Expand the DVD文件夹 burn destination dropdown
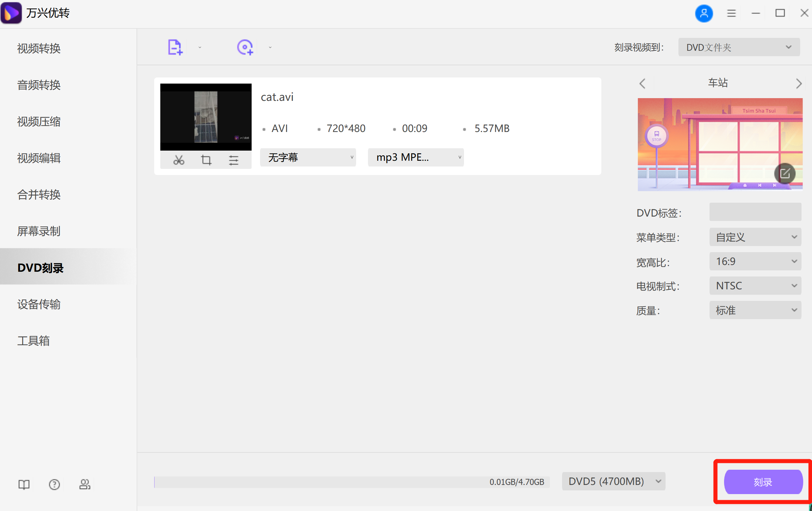 coord(739,47)
